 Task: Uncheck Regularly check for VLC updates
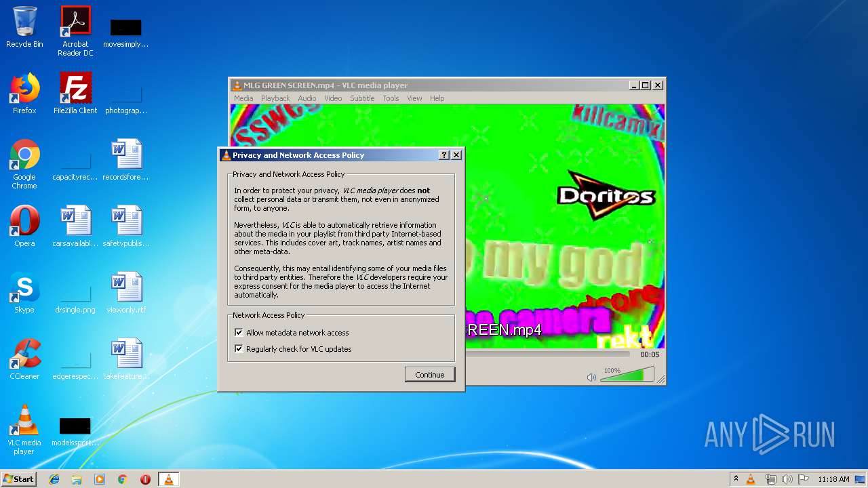(x=239, y=349)
